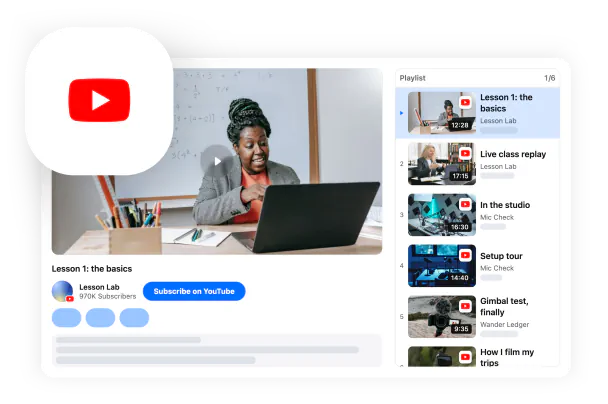Select the first blue tag pill
608x404 pixels.
tap(66, 318)
